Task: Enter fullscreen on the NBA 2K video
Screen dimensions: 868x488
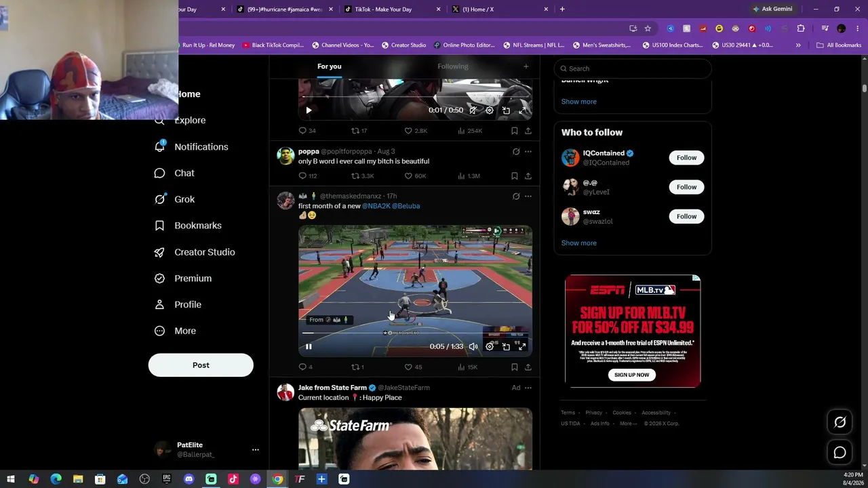Action: click(x=522, y=346)
